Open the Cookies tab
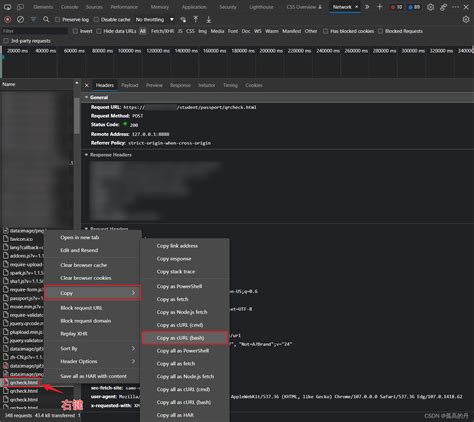474x422 pixels. tap(254, 85)
